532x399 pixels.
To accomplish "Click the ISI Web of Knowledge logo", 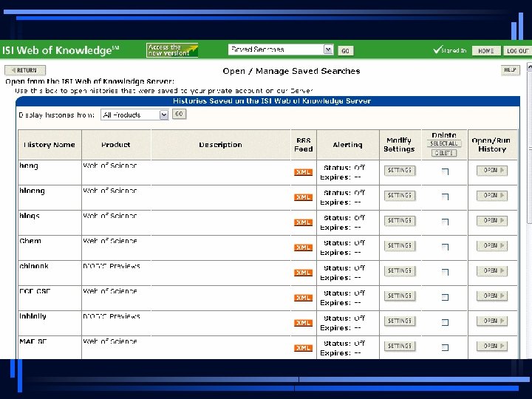I will pyautogui.click(x=61, y=50).
